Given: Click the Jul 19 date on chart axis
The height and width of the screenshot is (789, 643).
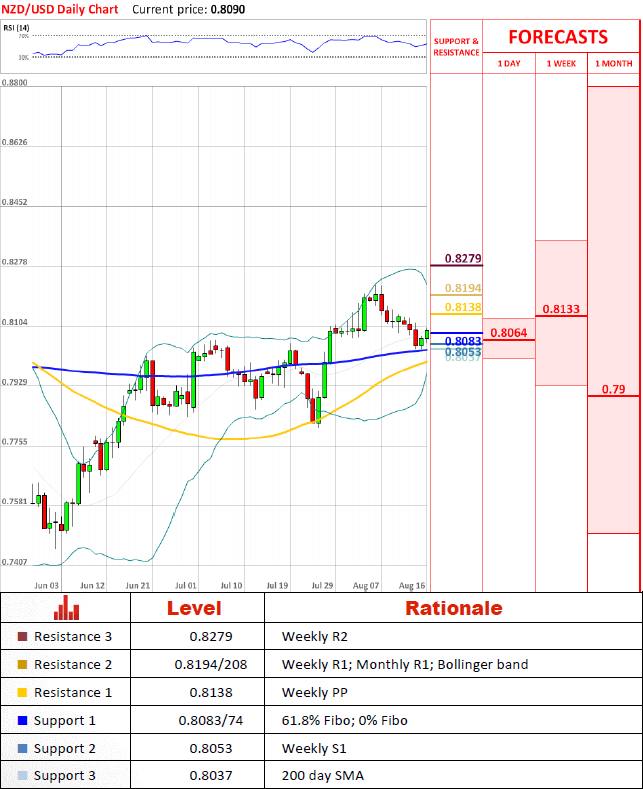Looking at the screenshot, I should pyautogui.click(x=277, y=584).
